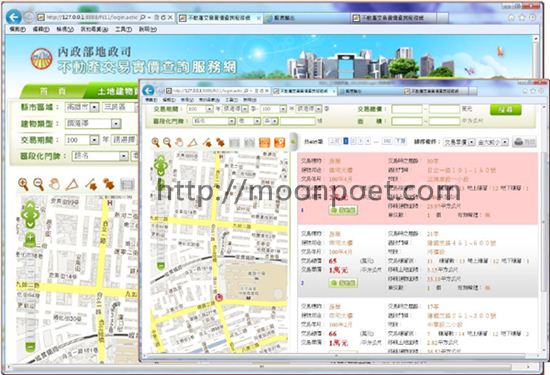Open 交易期間 start quarter dropdown in front window
This screenshot has width=550, height=375.
235,109
